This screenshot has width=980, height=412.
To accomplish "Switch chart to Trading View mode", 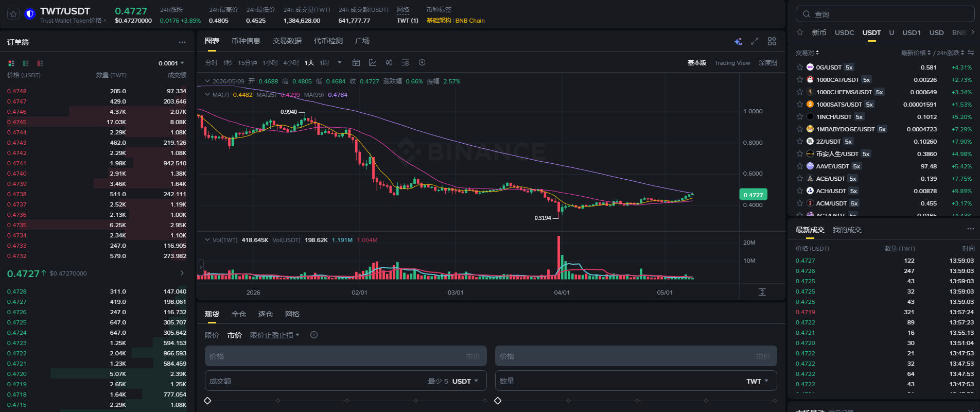I will coord(732,63).
